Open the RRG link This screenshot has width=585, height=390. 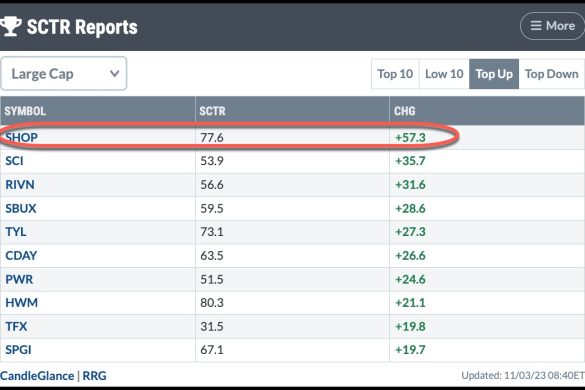click(94, 376)
